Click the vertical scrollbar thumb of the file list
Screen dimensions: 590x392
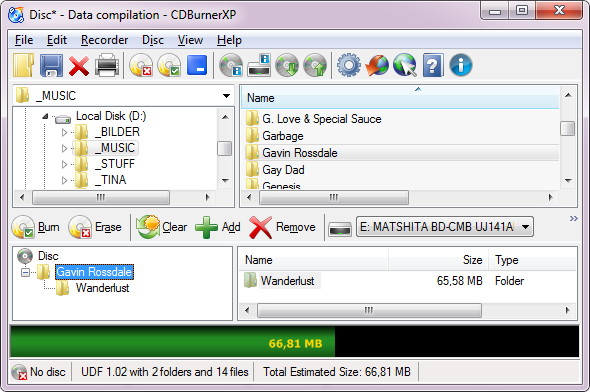click(567, 128)
